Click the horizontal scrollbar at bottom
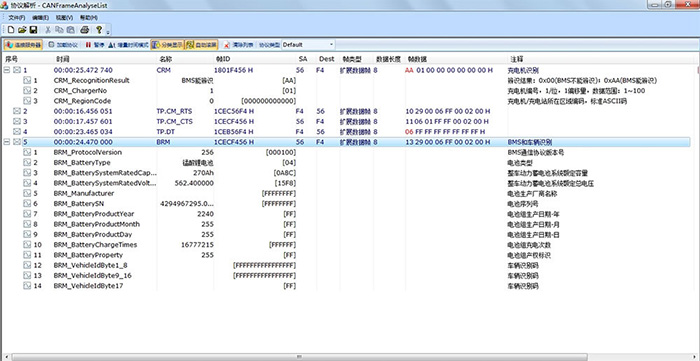Image resolution: width=700 pixels, height=361 pixels. 299,357
